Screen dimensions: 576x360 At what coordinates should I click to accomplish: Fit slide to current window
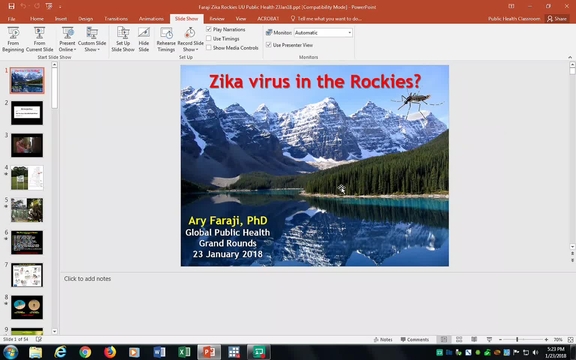coord(570,340)
